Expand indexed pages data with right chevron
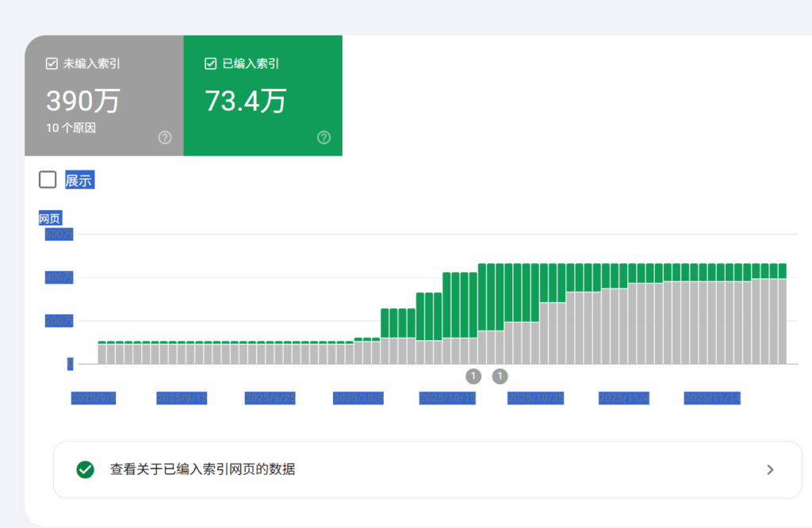 (770, 469)
